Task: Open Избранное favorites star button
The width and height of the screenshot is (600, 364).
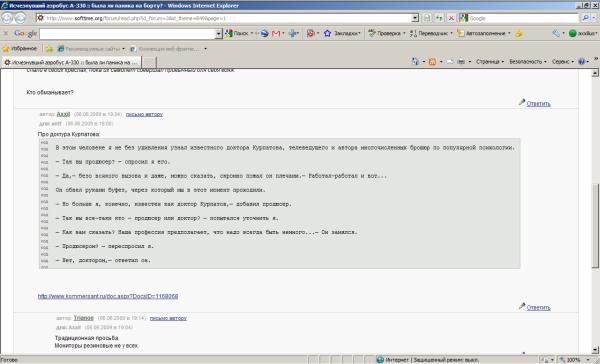Action: pyautogui.click(x=20, y=49)
